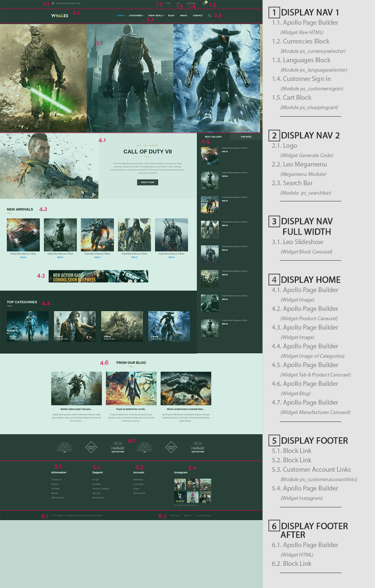Open the white-haired swordsman product in New Arrivals

(x=171, y=235)
